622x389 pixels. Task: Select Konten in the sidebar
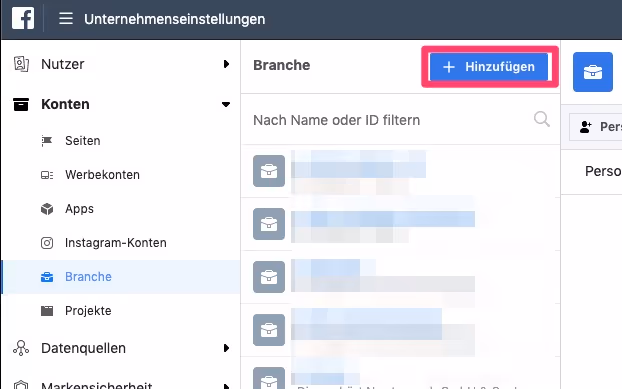pyautogui.click(x=65, y=104)
